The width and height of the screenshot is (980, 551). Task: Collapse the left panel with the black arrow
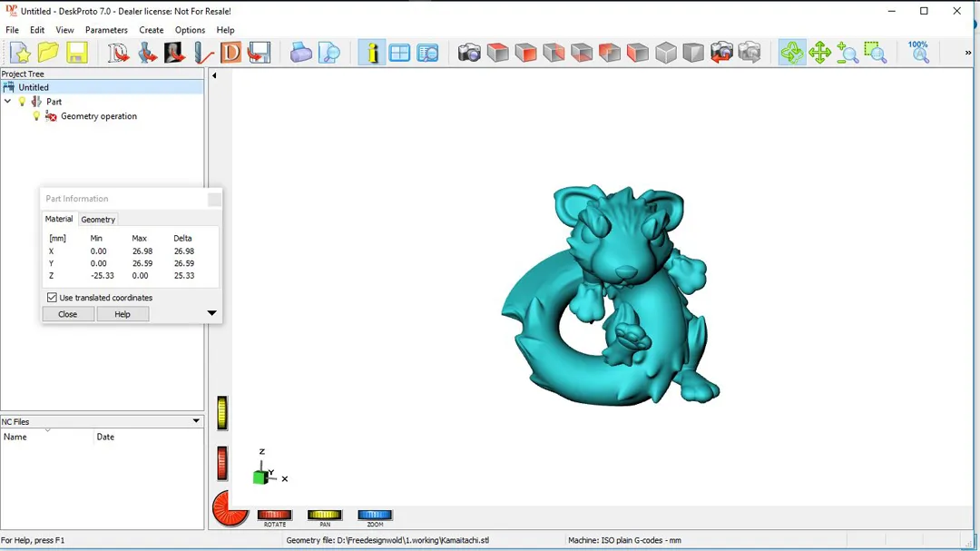tap(214, 75)
